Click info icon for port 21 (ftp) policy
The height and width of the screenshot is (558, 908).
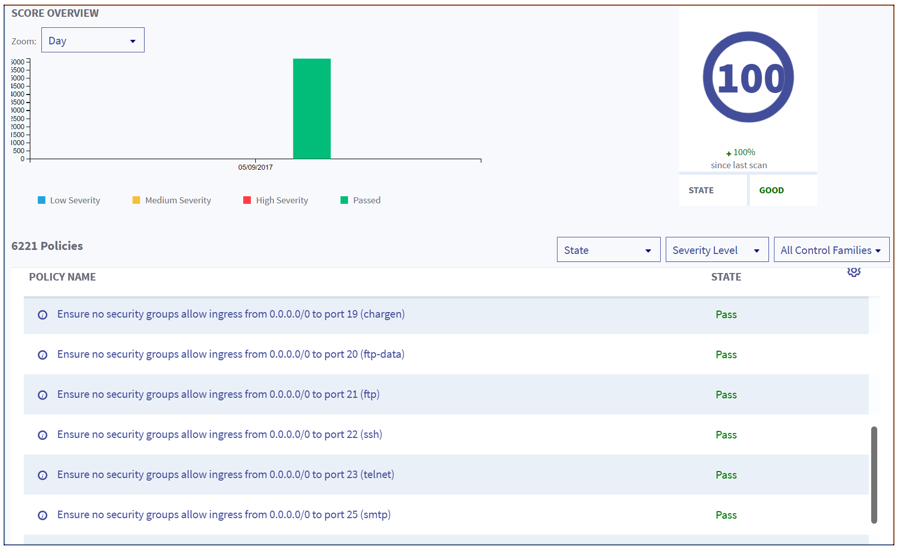point(42,395)
